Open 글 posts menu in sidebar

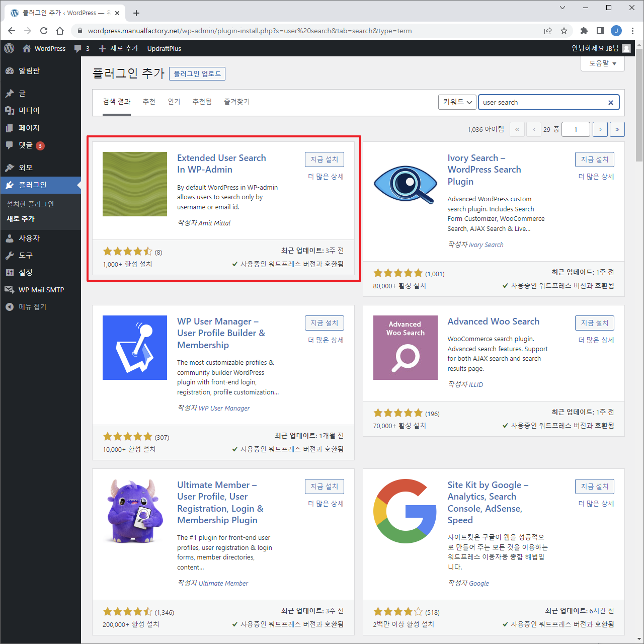[40, 94]
